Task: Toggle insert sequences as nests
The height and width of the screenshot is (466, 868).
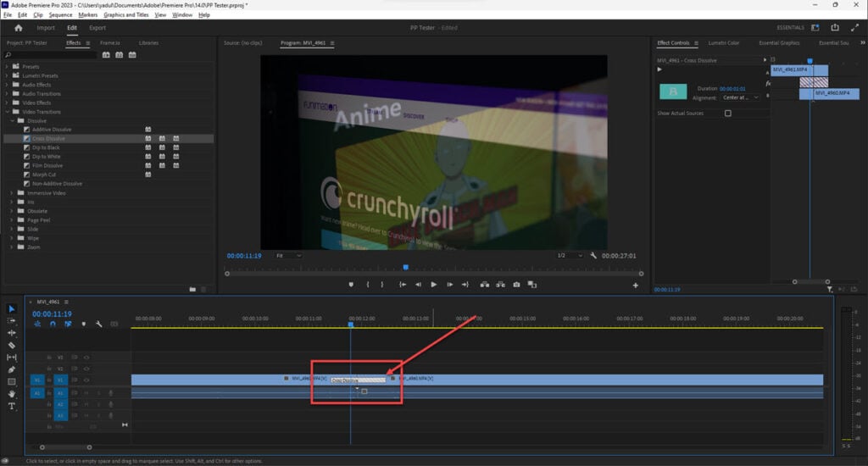Action: (x=37, y=325)
